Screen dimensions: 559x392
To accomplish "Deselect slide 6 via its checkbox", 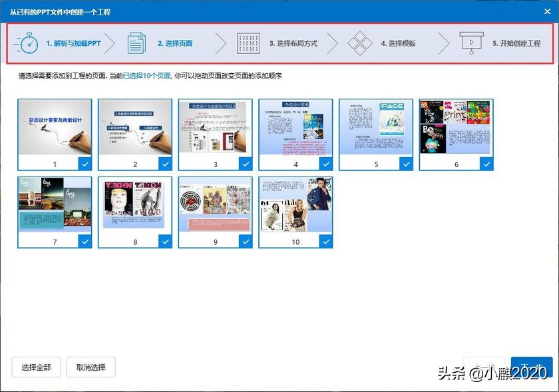I will (x=486, y=163).
